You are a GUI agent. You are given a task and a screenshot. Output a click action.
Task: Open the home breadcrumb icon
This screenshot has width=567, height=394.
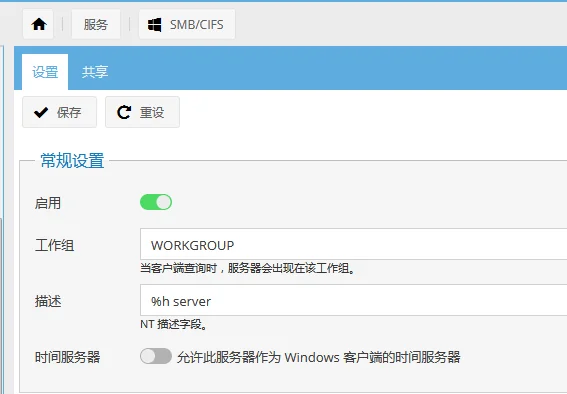coord(38,25)
